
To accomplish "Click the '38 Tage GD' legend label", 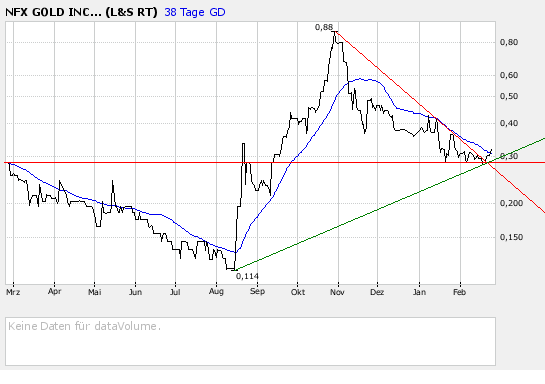I will (195, 12).
